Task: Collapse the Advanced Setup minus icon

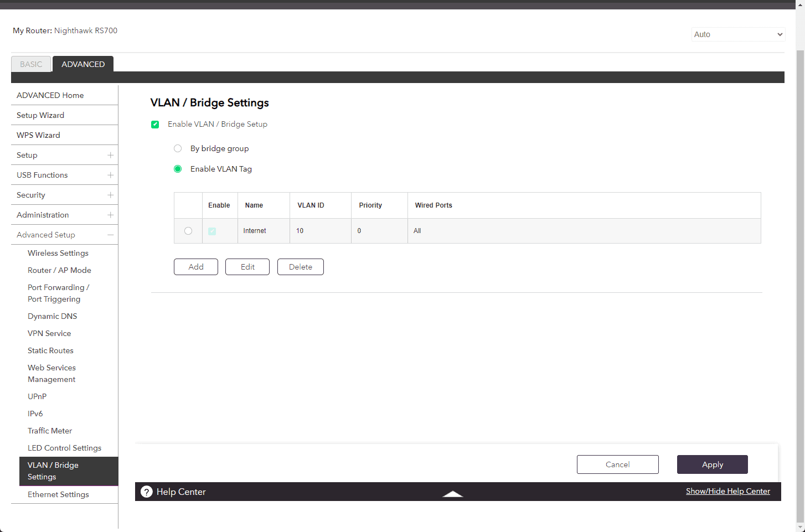Action: 110,235
